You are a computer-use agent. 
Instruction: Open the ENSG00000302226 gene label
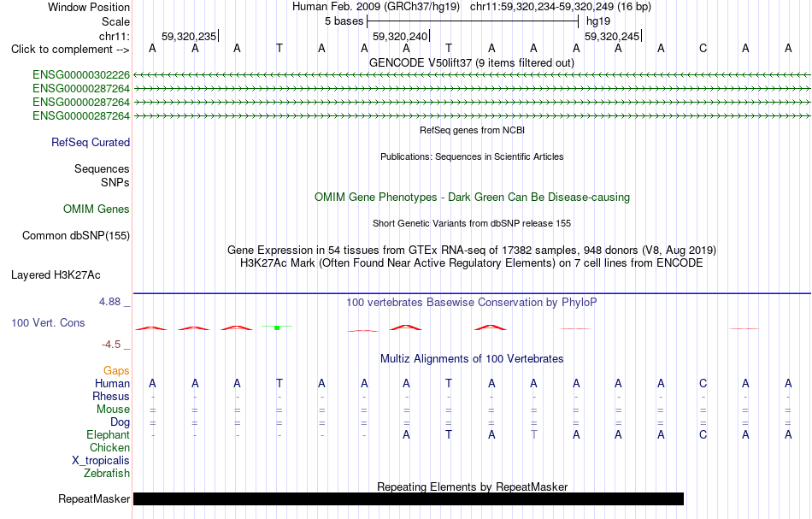pyautogui.click(x=81, y=75)
